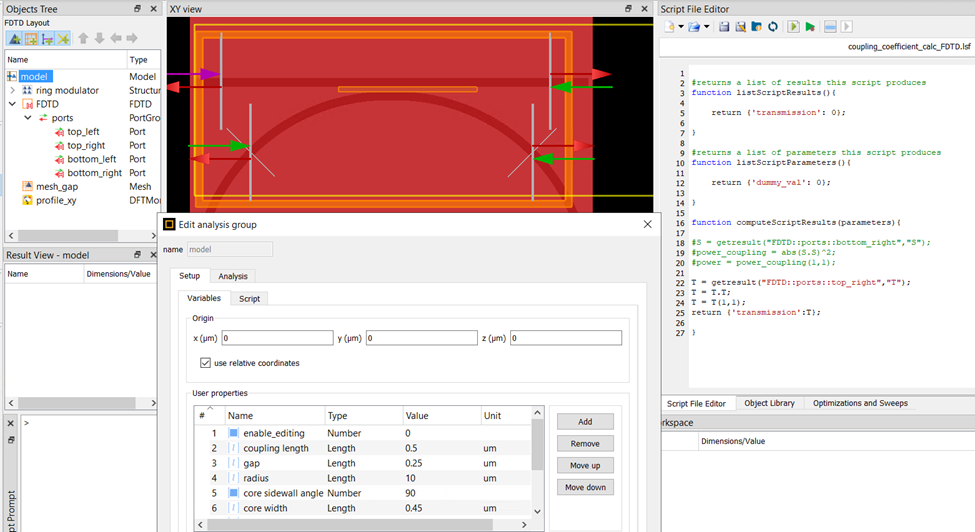Click the Save As script icon

[740, 27]
